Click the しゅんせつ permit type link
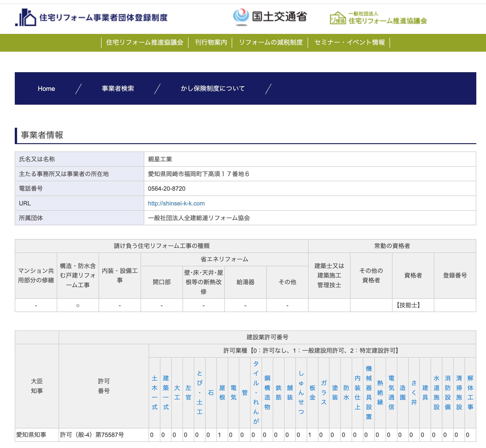This screenshot has height=448, width=486. click(301, 392)
